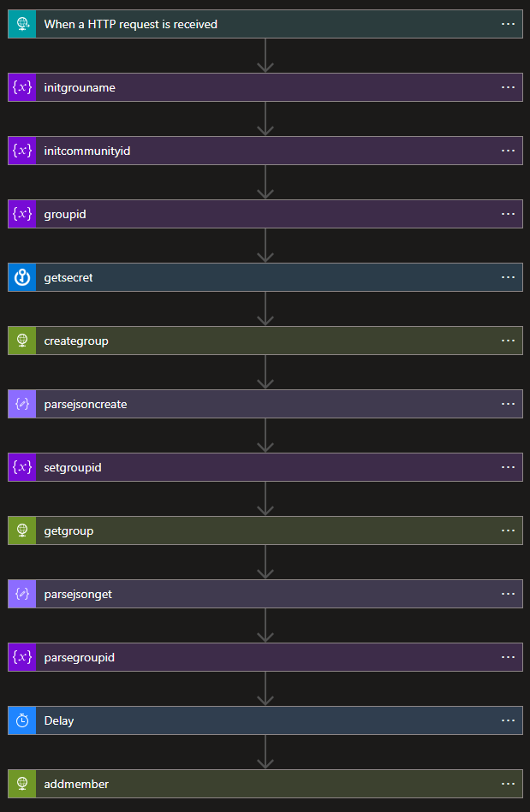The image size is (530, 812).
Task: Select the createგroup action title text
Action: (76, 341)
